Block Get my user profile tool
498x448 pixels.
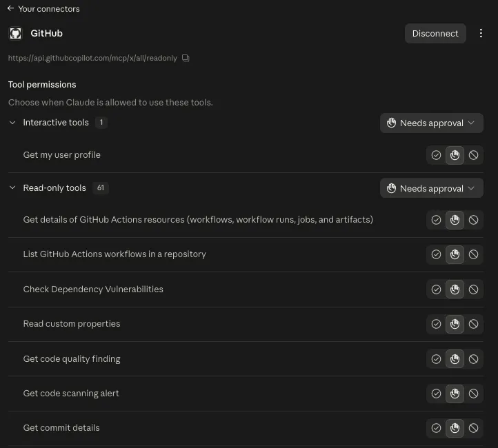(x=474, y=155)
